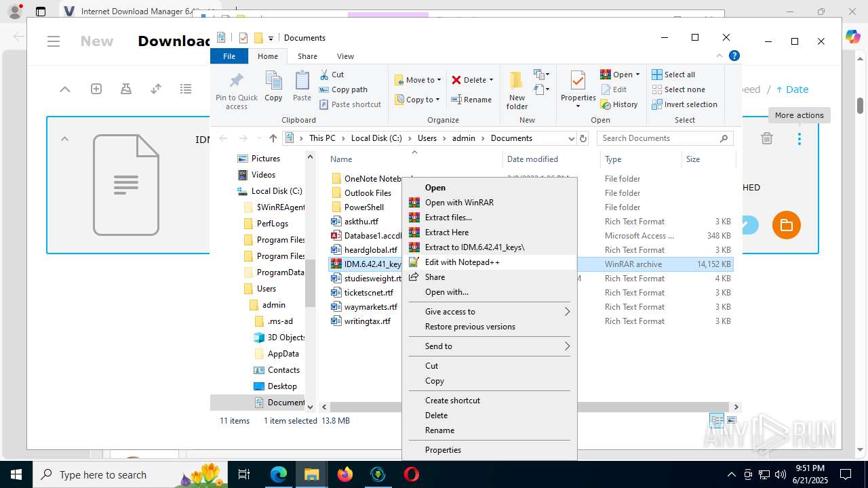Click the Search Documents field

pos(665,138)
